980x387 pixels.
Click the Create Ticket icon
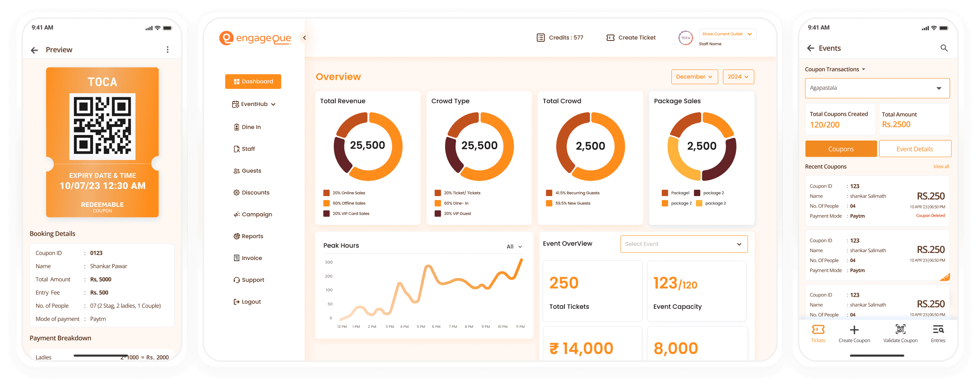click(x=610, y=38)
